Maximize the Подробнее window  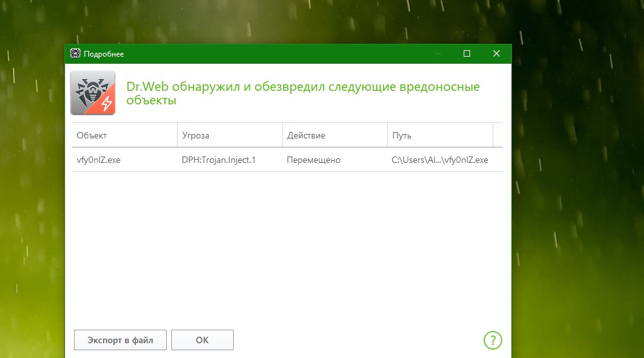[x=467, y=53]
